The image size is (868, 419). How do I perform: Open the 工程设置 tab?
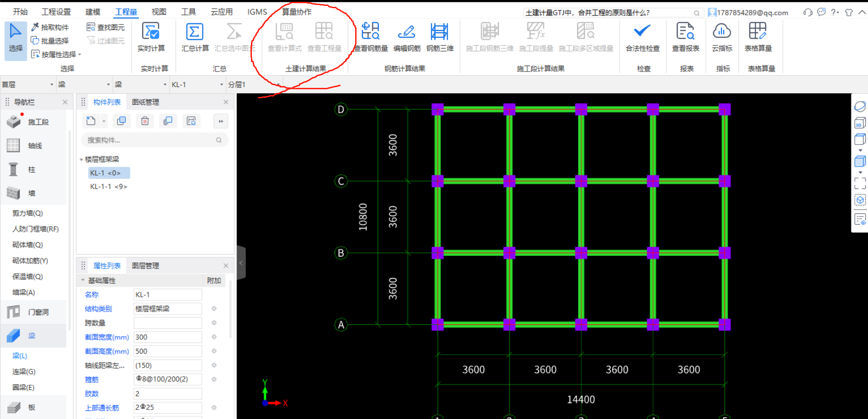(56, 12)
